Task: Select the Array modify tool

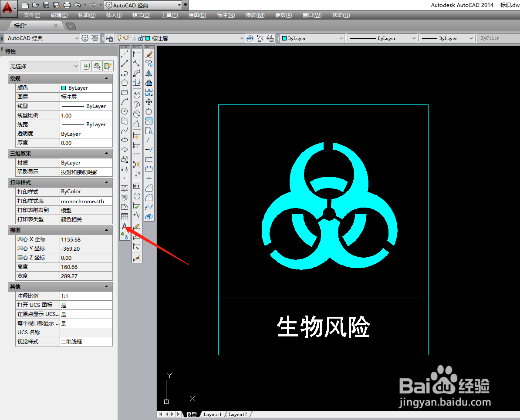Action: coord(149,92)
